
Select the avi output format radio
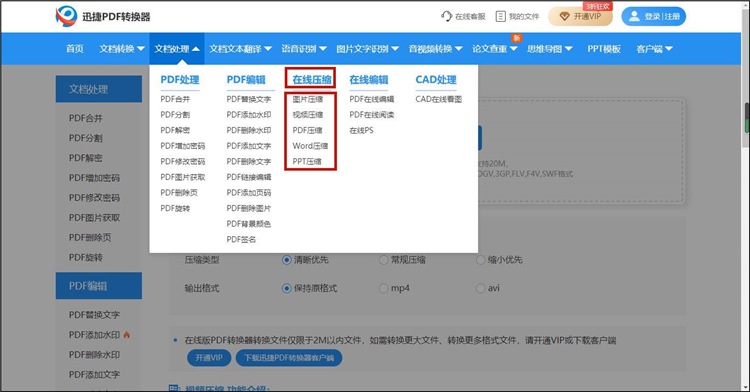[x=480, y=288]
